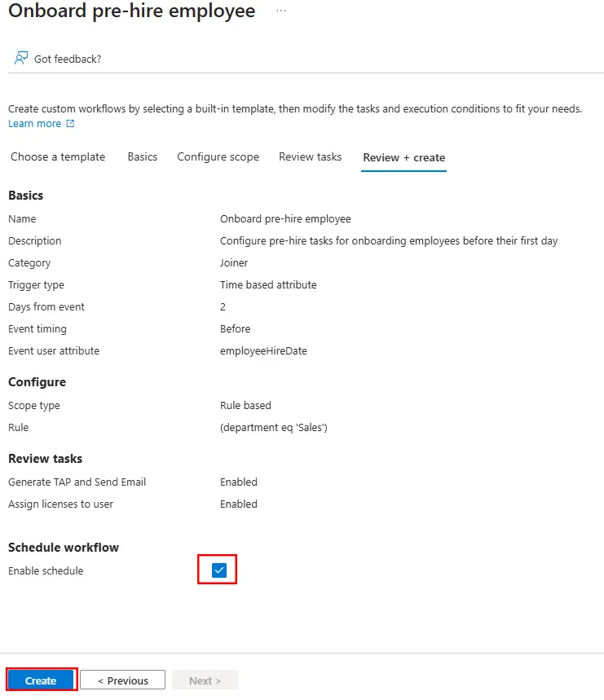
Task: Select the Review + create tab
Action: 403,157
